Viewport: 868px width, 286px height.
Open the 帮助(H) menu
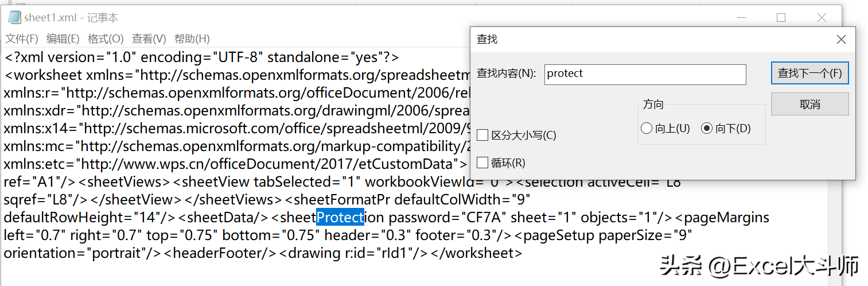click(192, 39)
